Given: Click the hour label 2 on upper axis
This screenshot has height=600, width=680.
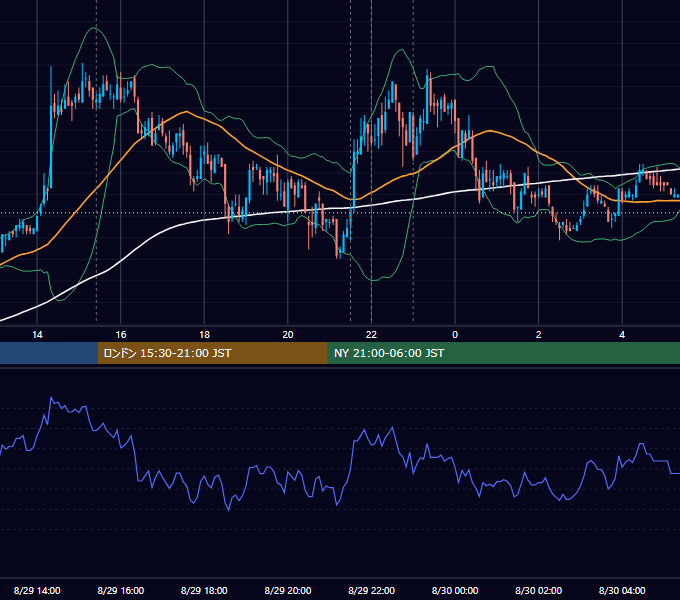Looking at the screenshot, I should click(539, 335).
